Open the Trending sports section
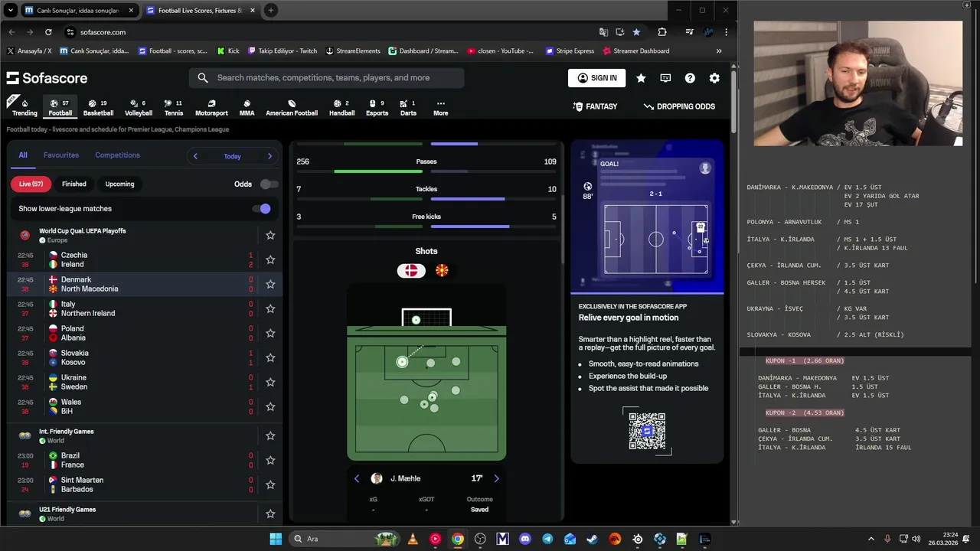This screenshot has height=551, width=980. tap(24, 107)
